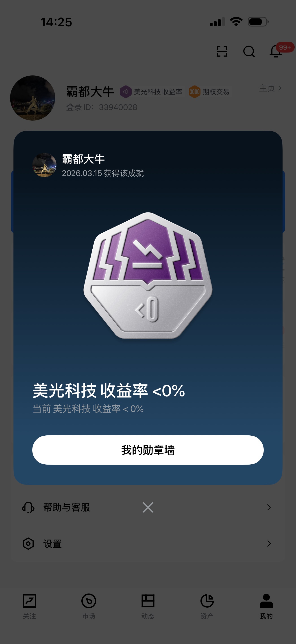This screenshot has width=296, height=644.
Task: Tap the headset icon for 帮助与客服
Action: click(28, 507)
